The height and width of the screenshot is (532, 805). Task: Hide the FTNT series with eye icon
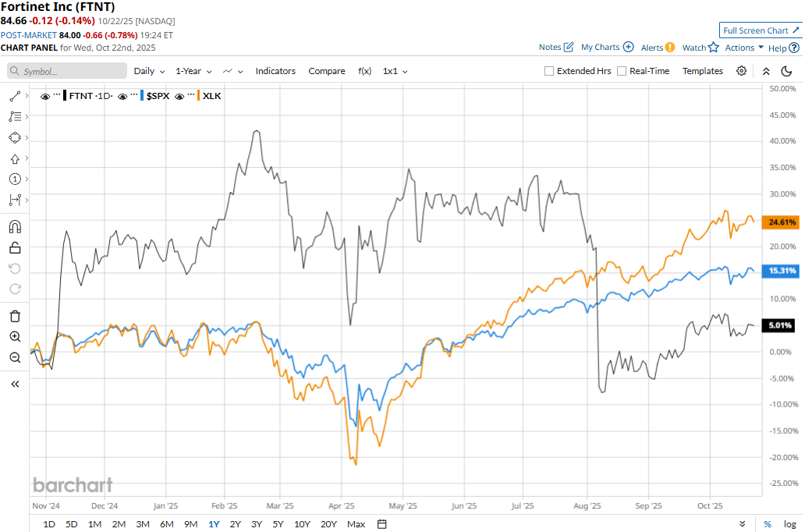tap(45, 96)
